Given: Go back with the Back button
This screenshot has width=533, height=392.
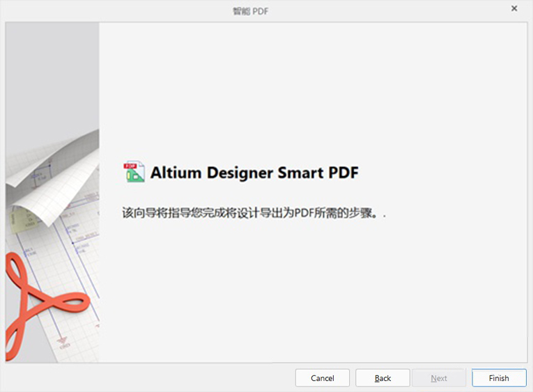Looking at the screenshot, I should tap(383, 378).
